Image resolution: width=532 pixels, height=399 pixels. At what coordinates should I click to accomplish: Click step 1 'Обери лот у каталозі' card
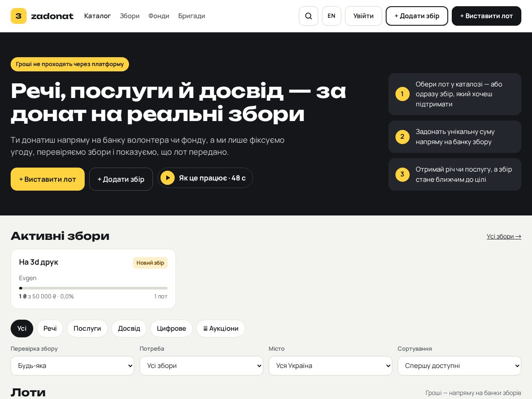coord(455,94)
